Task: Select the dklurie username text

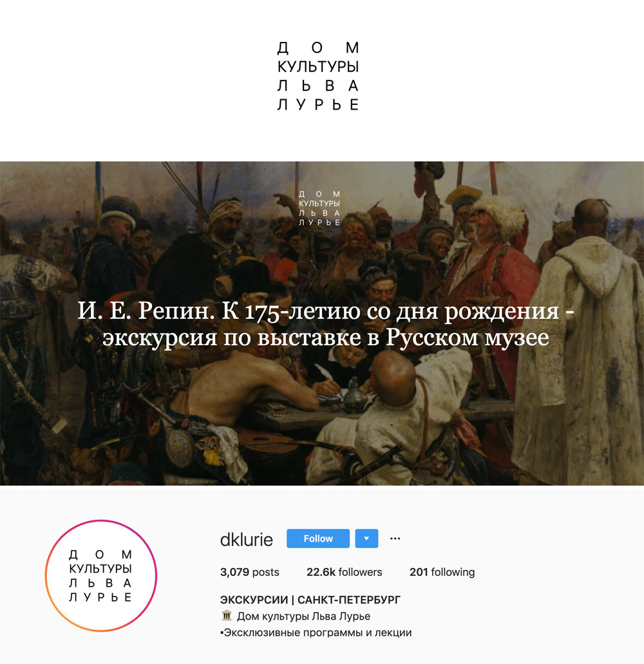Action: point(246,539)
